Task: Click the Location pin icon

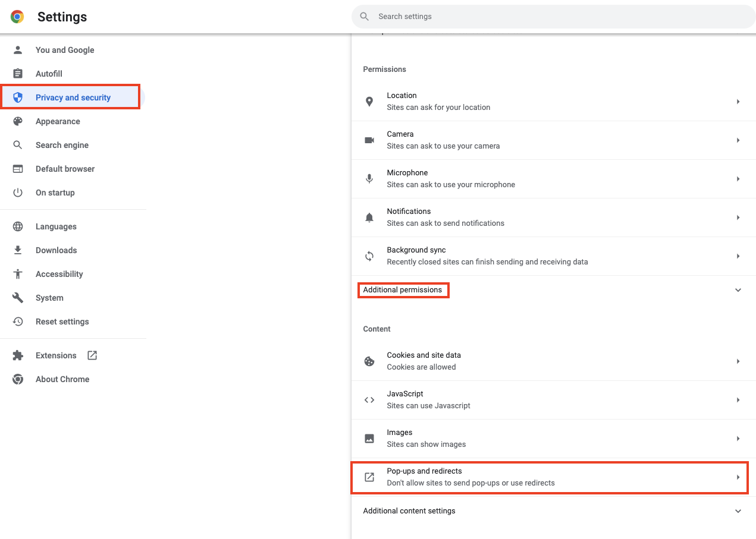Action: [x=369, y=102]
